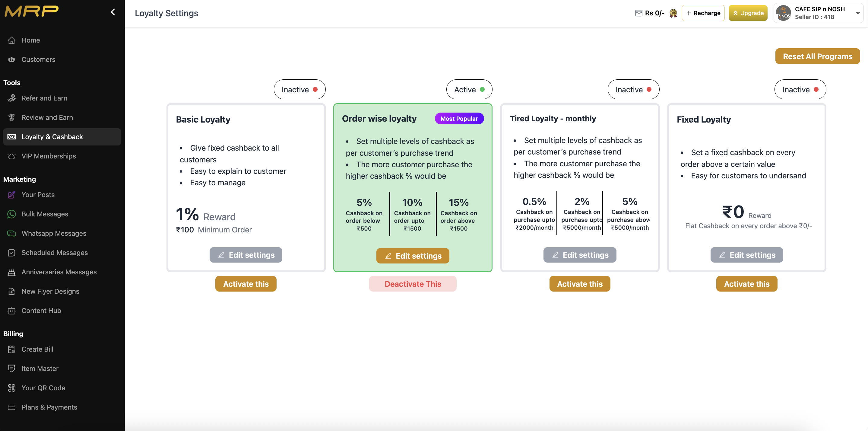This screenshot has height=431, width=868.
Task: Toggle the Basic Loyalty Inactive status pill
Action: (x=299, y=89)
